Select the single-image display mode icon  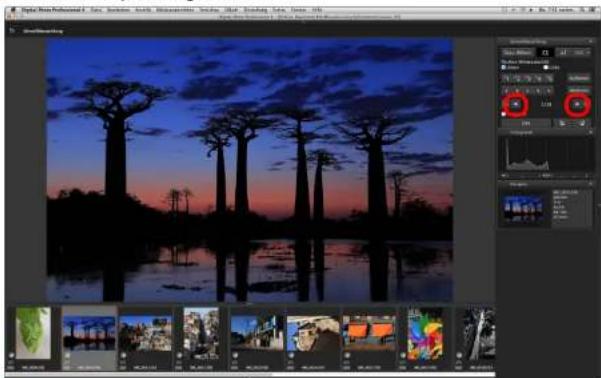(x=545, y=53)
